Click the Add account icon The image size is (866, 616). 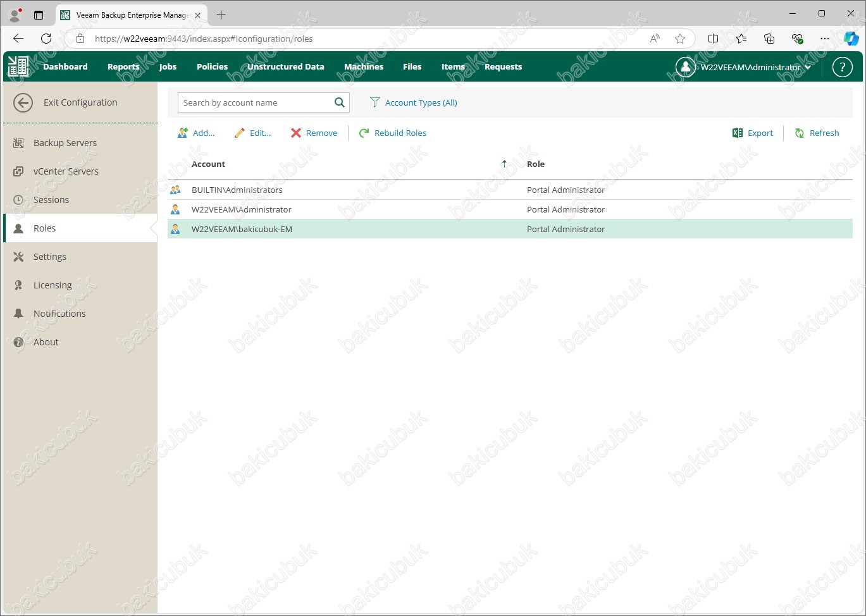tap(183, 133)
